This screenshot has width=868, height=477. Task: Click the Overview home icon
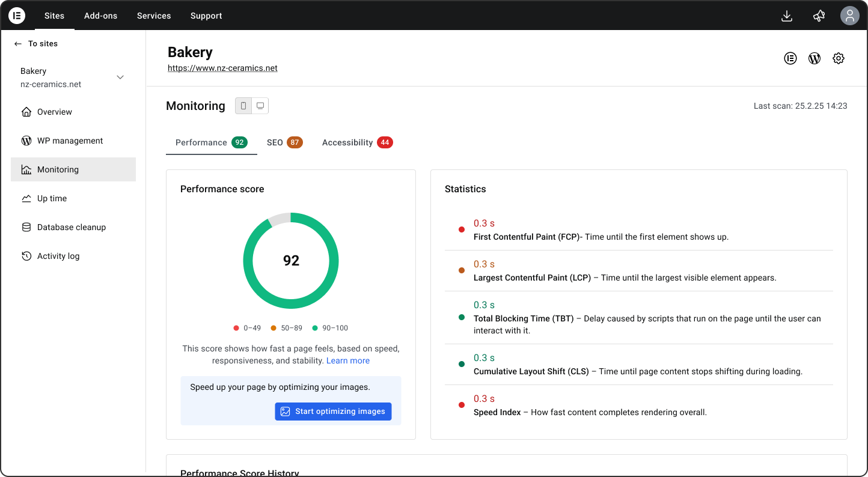(26, 112)
